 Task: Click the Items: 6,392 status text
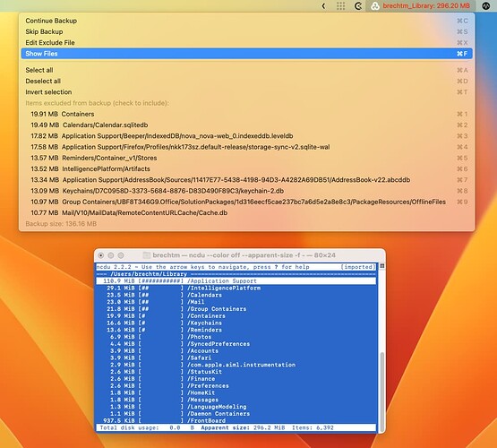(x=313, y=427)
